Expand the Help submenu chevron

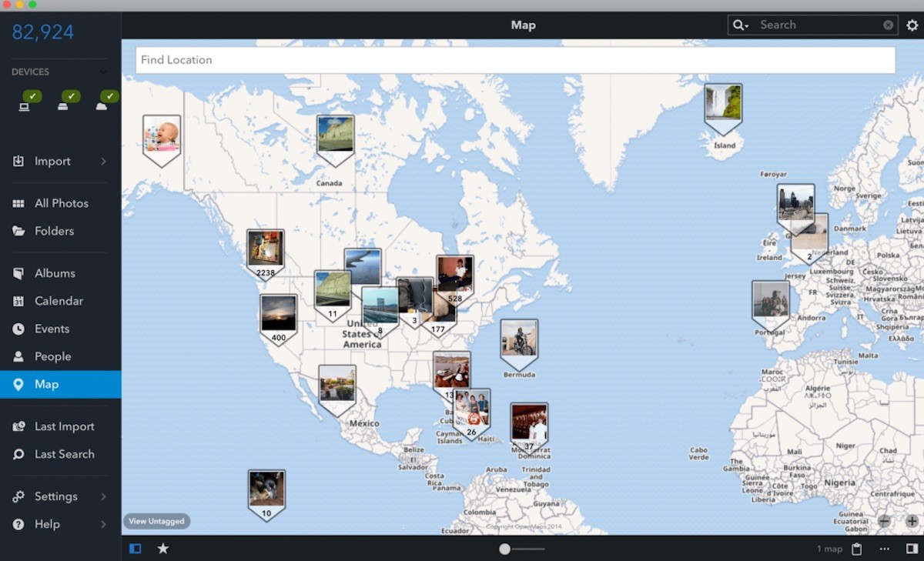pyautogui.click(x=103, y=524)
